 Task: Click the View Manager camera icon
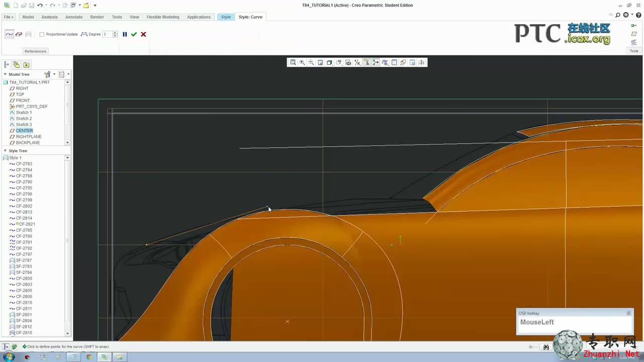pyautogui.click(x=348, y=62)
